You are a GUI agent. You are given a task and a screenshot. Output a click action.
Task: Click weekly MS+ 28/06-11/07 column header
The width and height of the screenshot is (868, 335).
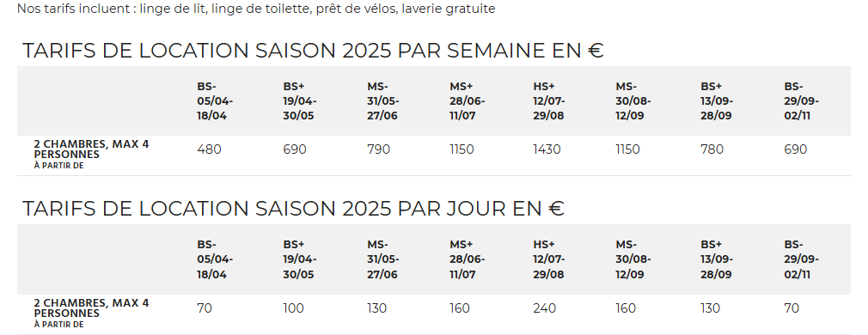(x=468, y=101)
